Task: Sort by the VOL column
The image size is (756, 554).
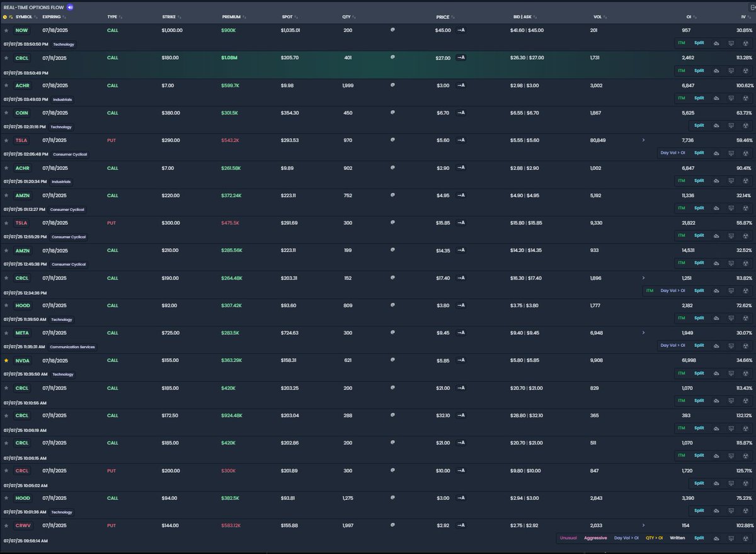Action: click(x=599, y=17)
